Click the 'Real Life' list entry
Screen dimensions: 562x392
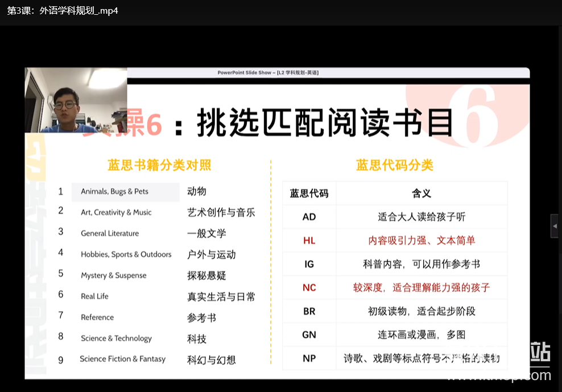pos(94,296)
